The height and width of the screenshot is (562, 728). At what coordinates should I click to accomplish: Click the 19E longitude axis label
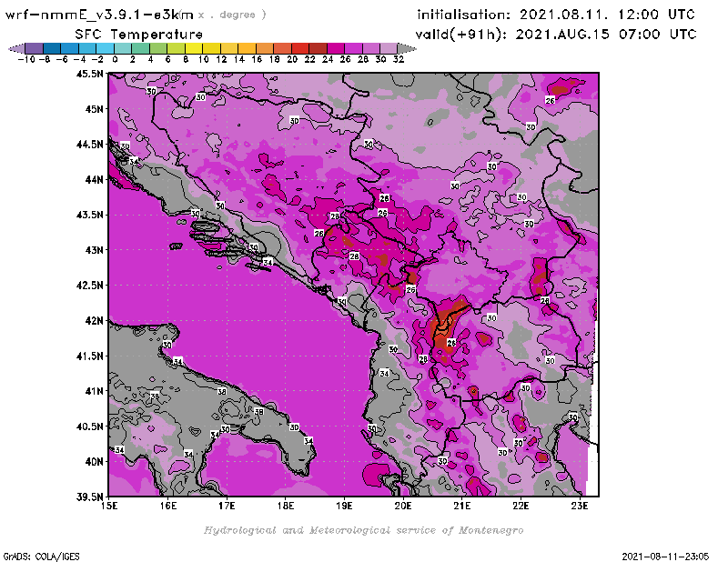click(345, 506)
